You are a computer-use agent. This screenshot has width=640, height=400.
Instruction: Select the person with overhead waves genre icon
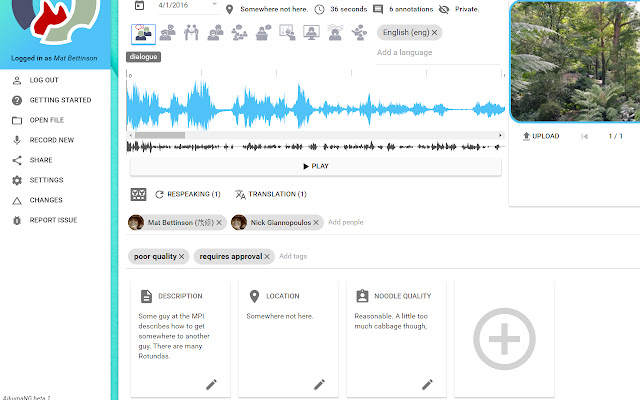(x=335, y=33)
